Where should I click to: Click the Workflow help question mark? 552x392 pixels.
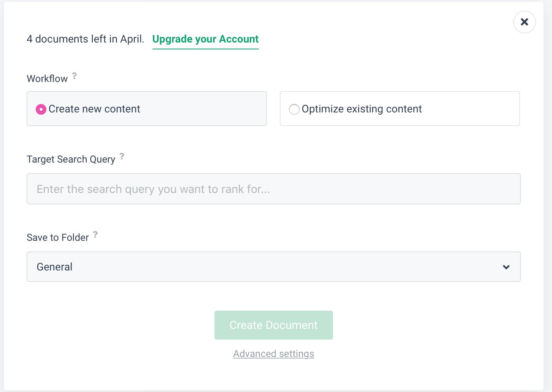(75, 76)
